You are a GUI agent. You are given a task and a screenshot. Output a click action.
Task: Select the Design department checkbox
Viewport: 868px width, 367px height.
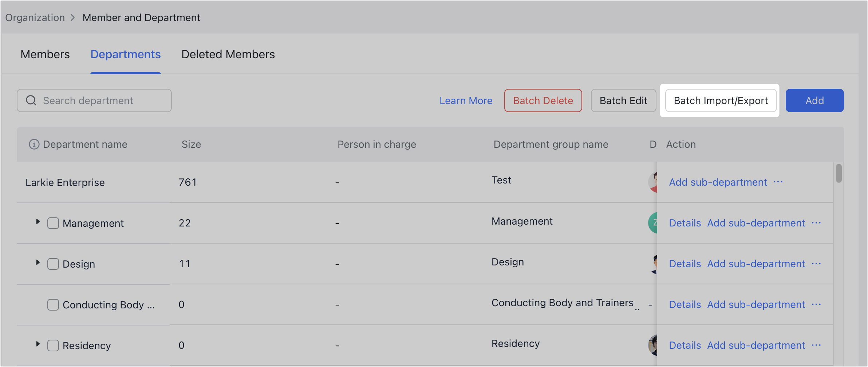pyautogui.click(x=53, y=264)
